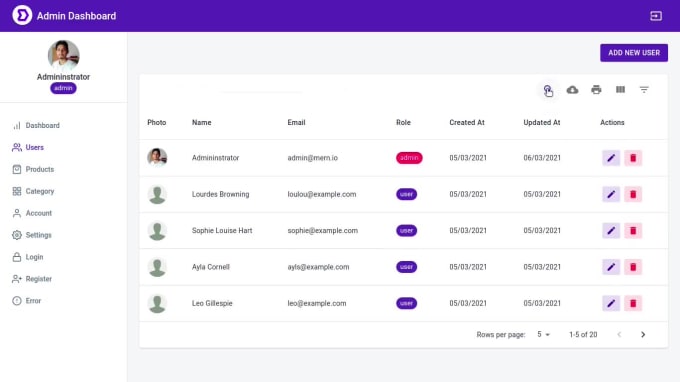Click the Administrator profile photo in sidebar
Screen dimensions: 680x382
[63, 56]
